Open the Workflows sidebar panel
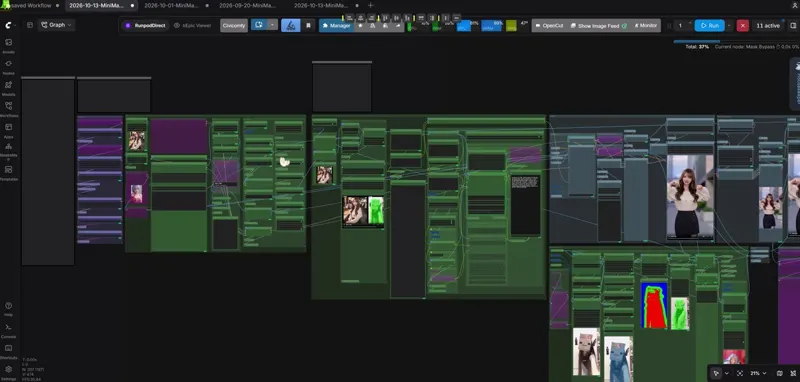 pos(9,109)
